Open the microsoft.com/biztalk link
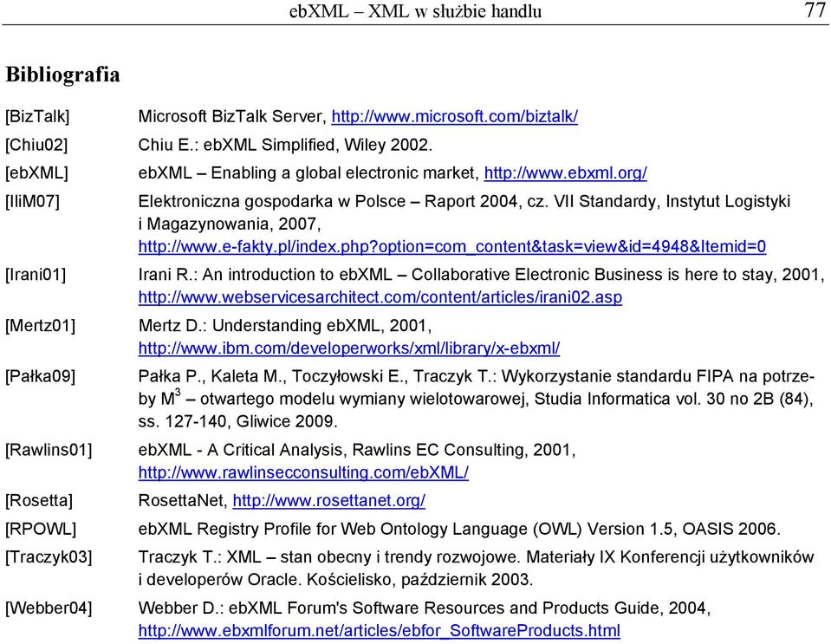Viewport: 831px width, 644px height. (x=454, y=116)
